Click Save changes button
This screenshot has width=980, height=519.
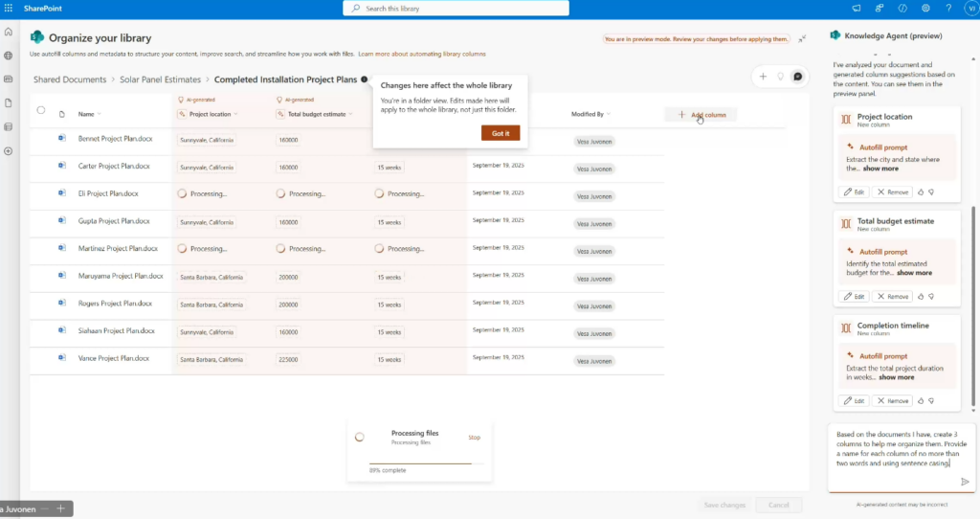[x=724, y=505]
